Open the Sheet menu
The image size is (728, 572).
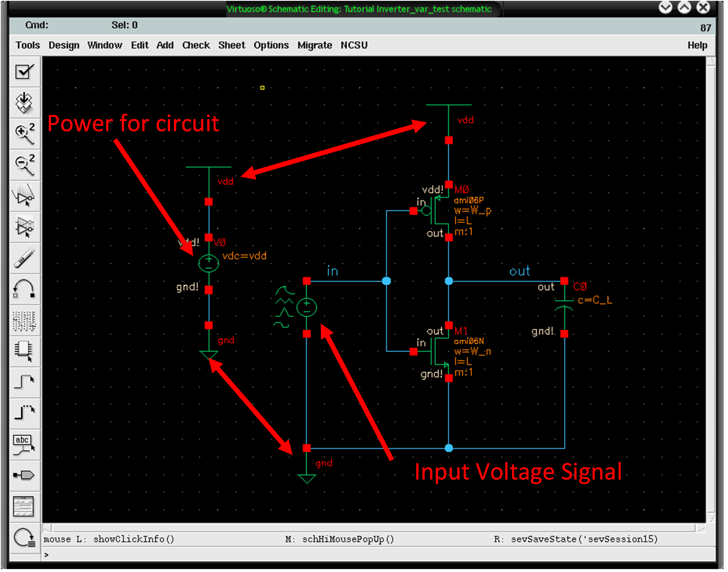231,45
